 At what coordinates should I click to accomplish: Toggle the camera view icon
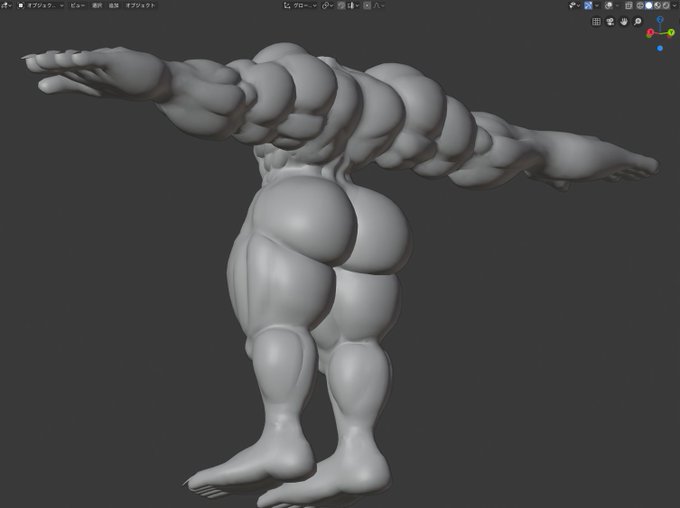coord(610,21)
